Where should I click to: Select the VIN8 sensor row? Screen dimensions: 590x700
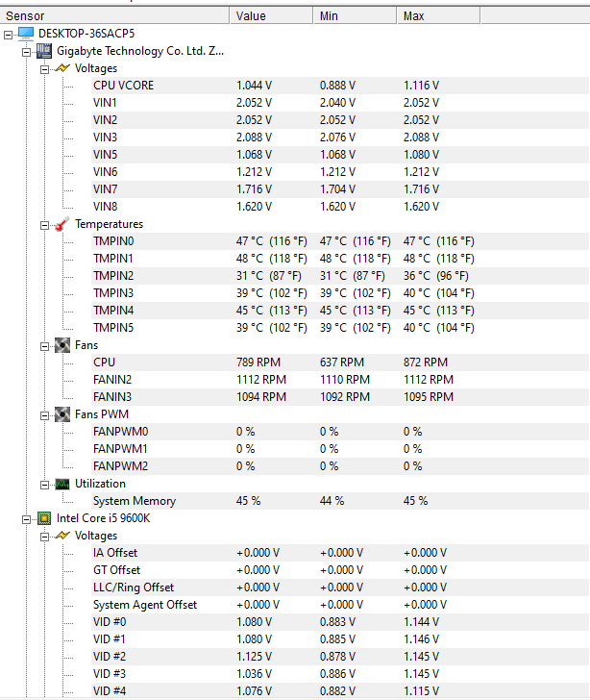tap(340, 207)
